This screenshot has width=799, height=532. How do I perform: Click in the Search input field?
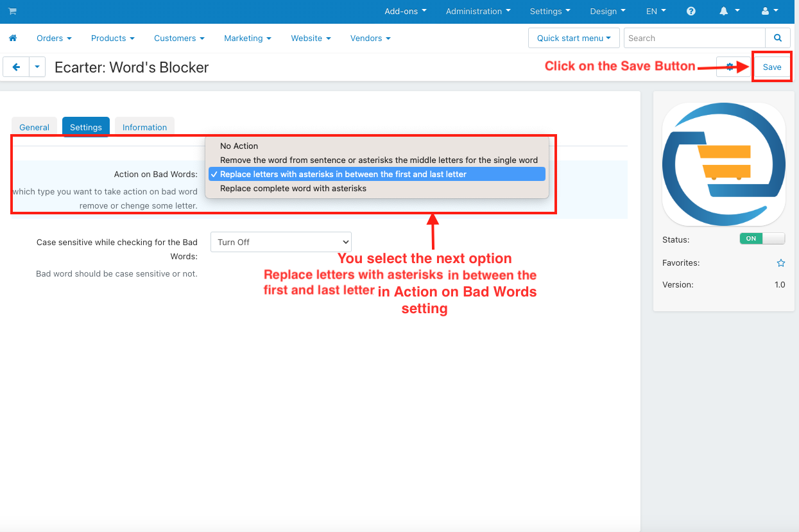(694, 38)
